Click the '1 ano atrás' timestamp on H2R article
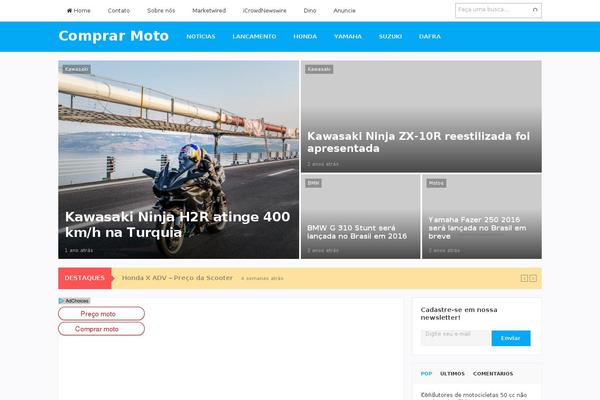 (79, 250)
